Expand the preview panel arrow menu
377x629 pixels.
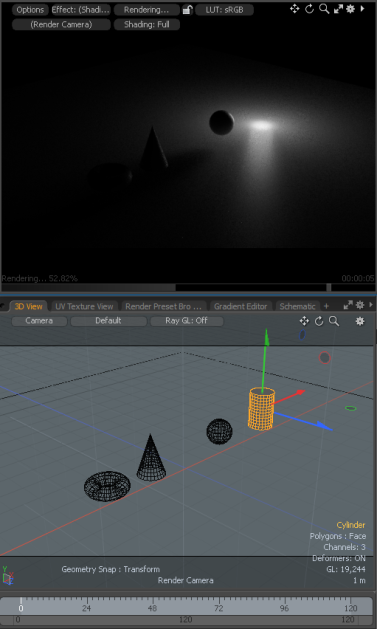363,8
